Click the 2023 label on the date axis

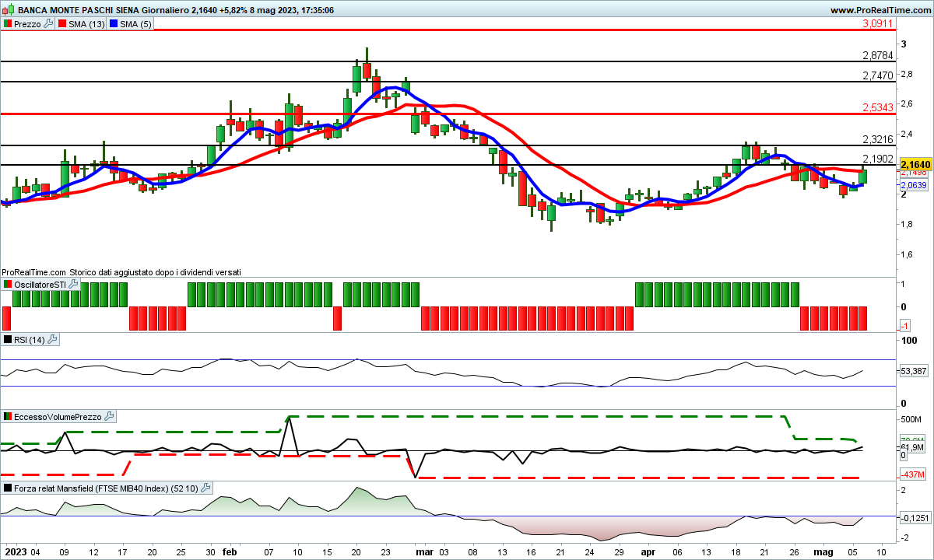pyautogui.click(x=16, y=551)
